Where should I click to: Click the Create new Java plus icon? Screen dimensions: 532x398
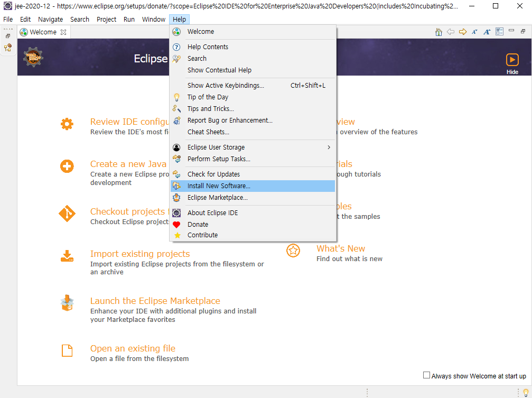pyautogui.click(x=67, y=166)
